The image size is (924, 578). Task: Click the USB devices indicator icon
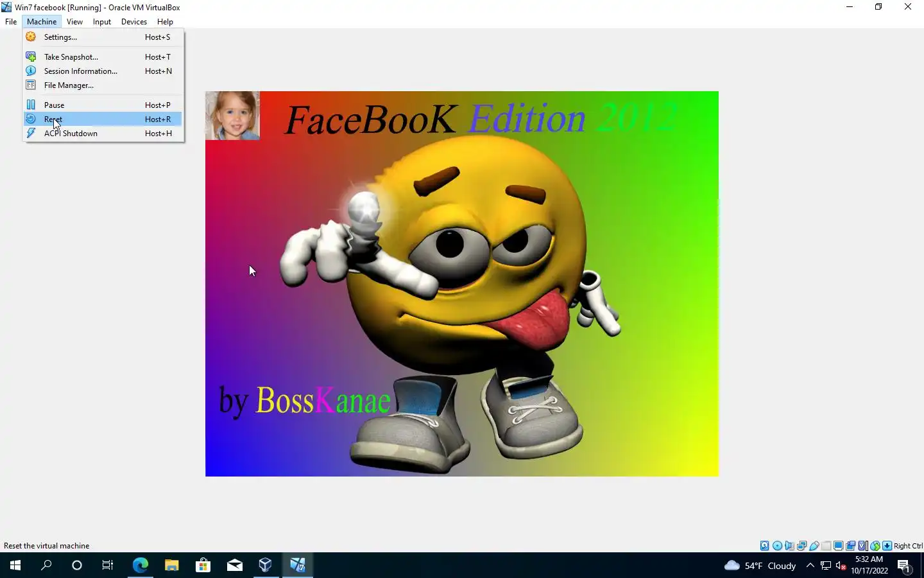[814, 546]
